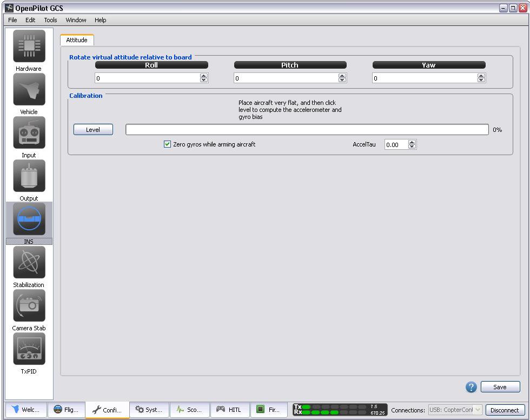The image size is (530, 420).
Task: Increase the AccelTau value with up arrow
Action: pyautogui.click(x=412, y=142)
